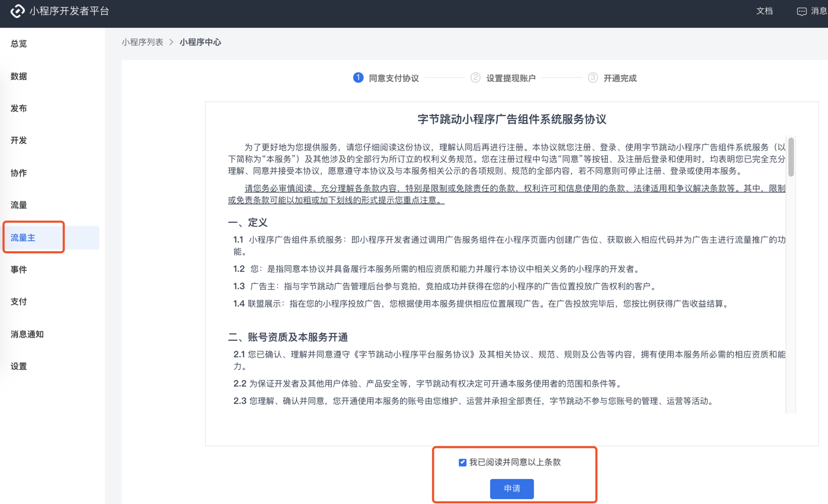Open 数据 from the sidebar
This screenshot has height=504, width=828.
point(19,76)
